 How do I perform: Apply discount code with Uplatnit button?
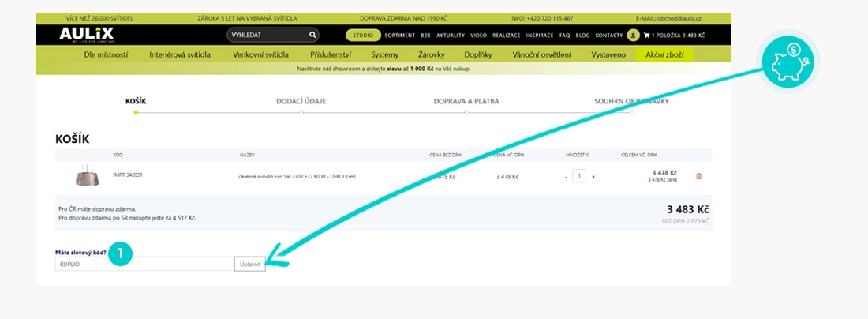click(250, 265)
